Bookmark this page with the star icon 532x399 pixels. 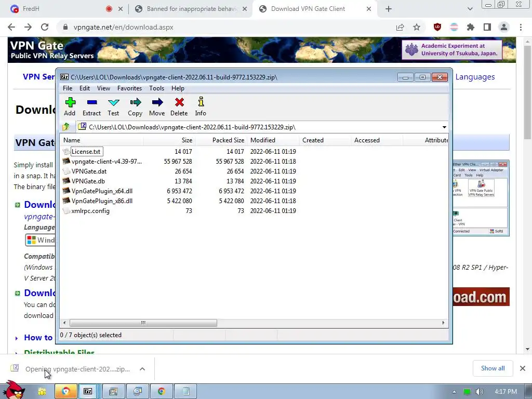coord(417,27)
